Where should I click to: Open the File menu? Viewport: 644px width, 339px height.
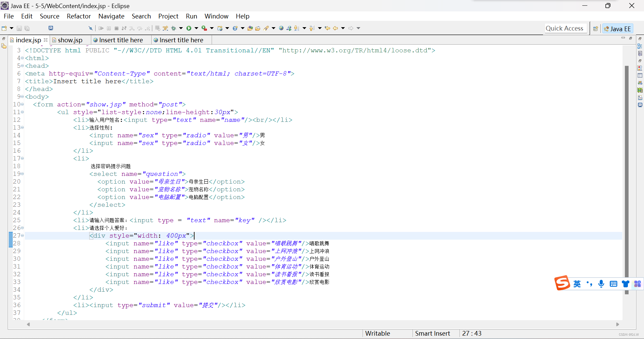[x=9, y=16]
